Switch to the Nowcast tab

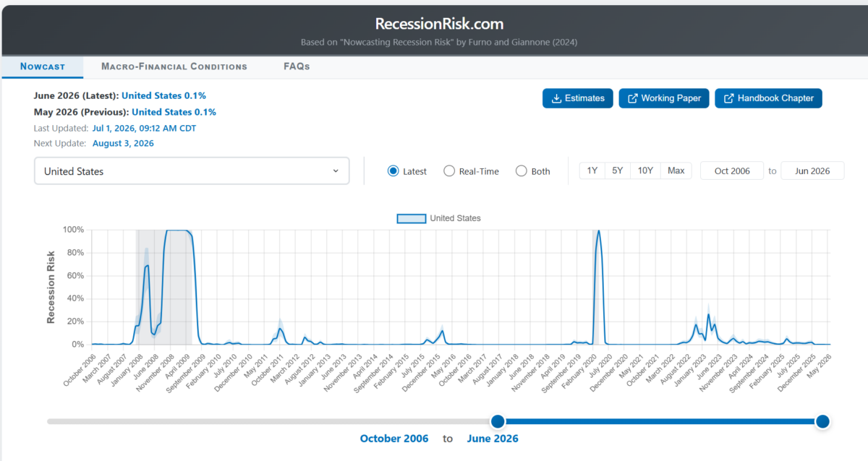(43, 66)
